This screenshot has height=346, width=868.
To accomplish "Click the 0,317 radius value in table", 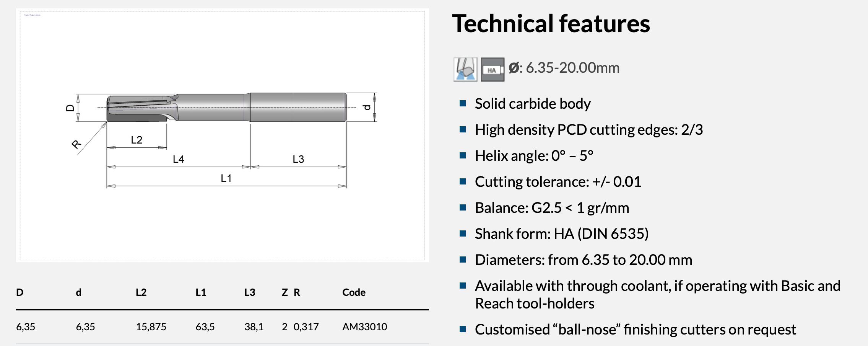I will 306,327.
